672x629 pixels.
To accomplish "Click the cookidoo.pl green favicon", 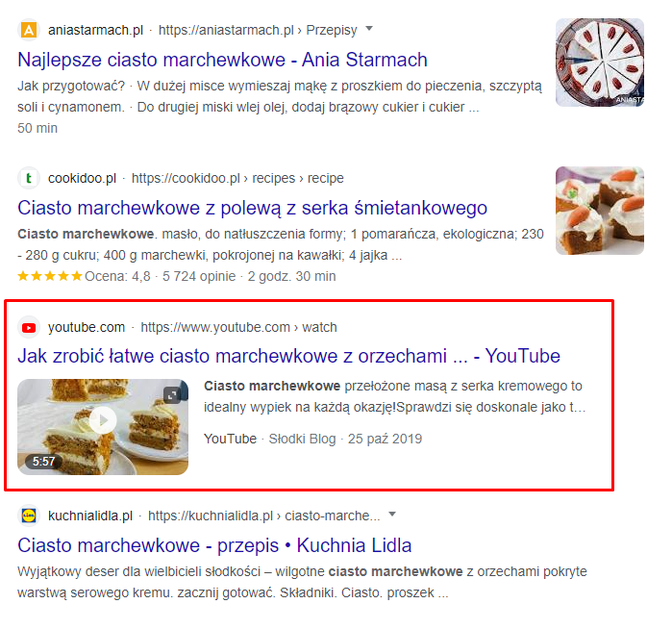I will (29, 178).
